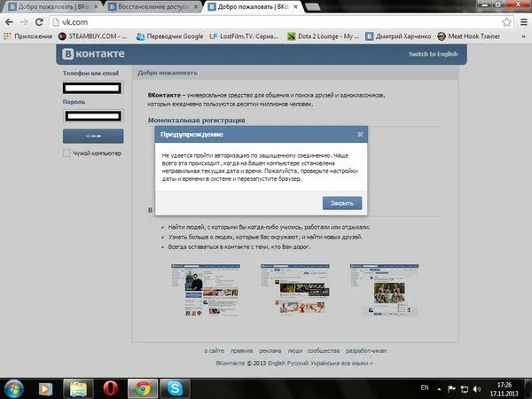
Task: Open the volume speaker icon
Action: pos(477,389)
